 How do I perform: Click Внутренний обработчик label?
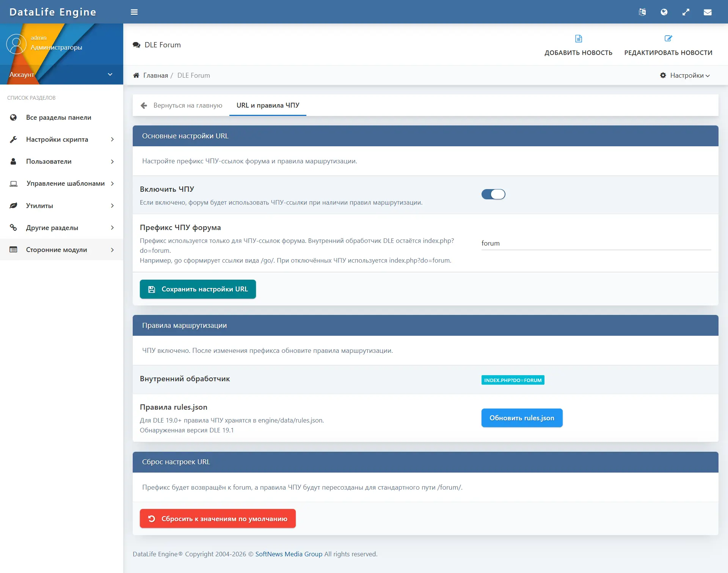coord(185,379)
